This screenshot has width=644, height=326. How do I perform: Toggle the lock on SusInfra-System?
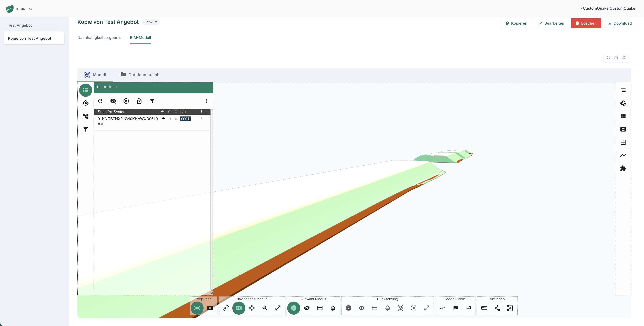coord(176,112)
